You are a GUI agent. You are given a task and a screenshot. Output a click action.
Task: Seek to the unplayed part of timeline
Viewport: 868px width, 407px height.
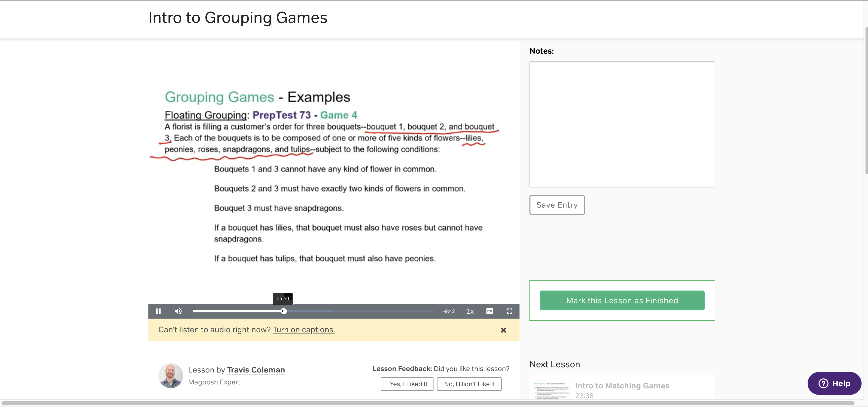point(371,311)
